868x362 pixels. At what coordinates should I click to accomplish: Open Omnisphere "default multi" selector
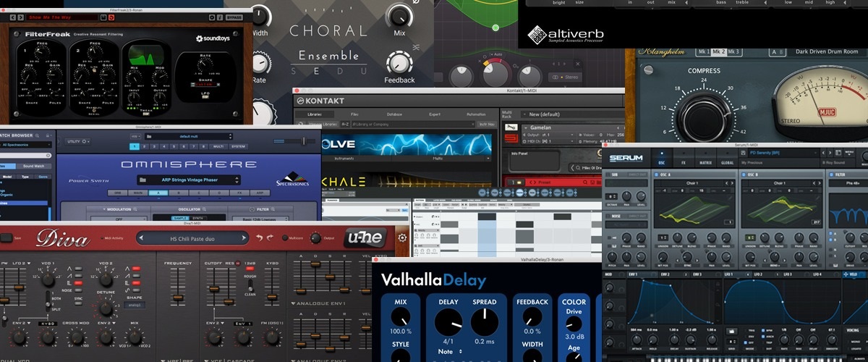pyautogui.click(x=188, y=136)
